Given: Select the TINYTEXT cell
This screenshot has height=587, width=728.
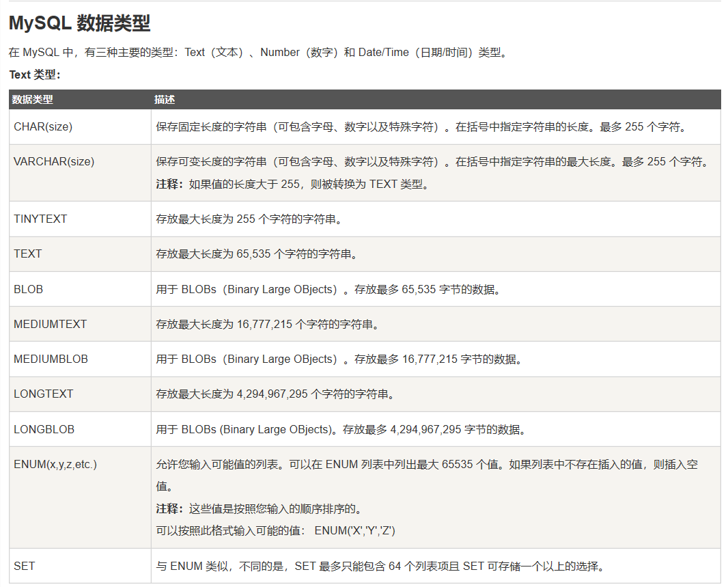Looking at the screenshot, I should tap(80, 219).
